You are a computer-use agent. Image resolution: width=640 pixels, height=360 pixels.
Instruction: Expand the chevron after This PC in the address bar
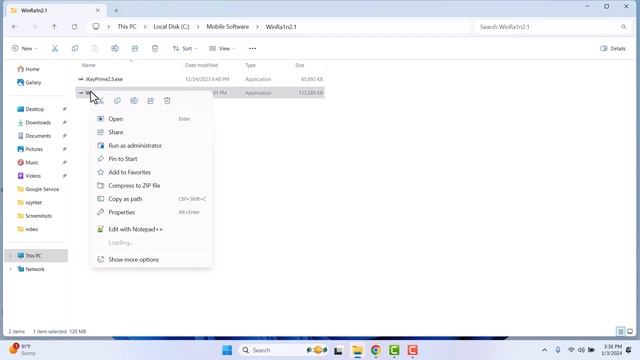tap(145, 27)
